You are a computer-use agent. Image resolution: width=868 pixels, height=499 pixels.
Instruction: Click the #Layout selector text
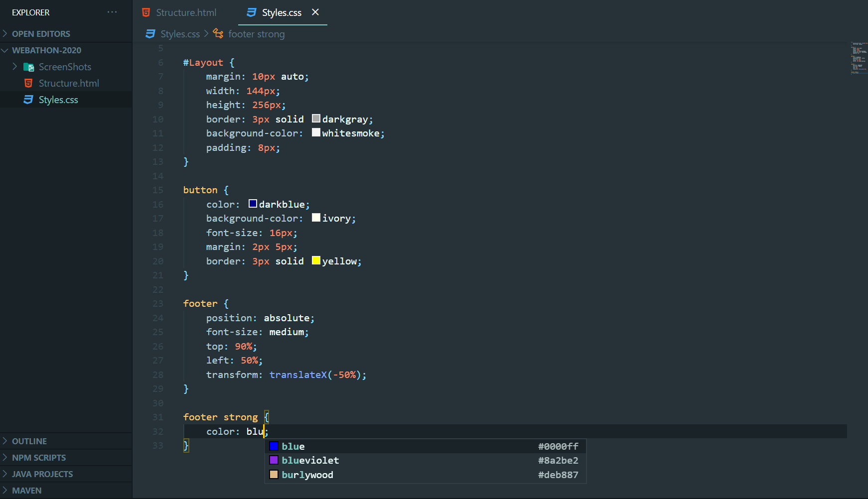[203, 62]
